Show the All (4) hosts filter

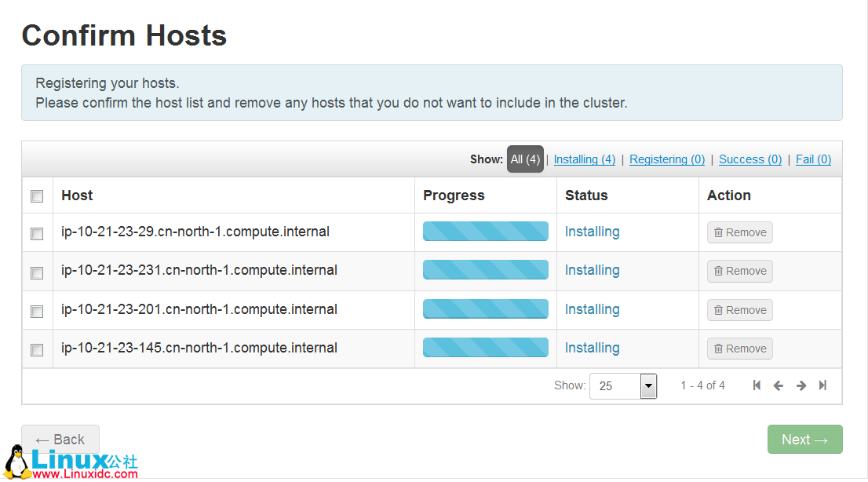click(x=525, y=159)
